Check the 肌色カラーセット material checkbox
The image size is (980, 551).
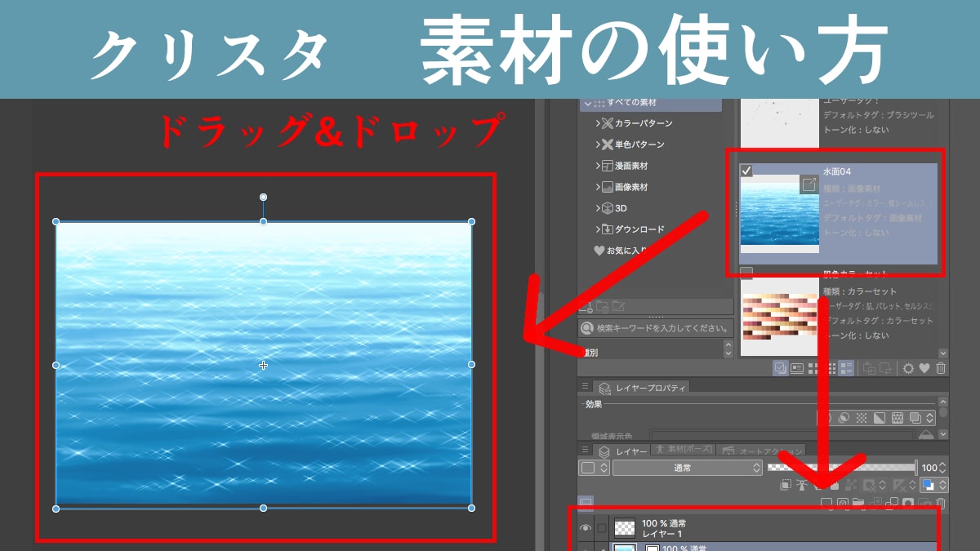(746, 273)
